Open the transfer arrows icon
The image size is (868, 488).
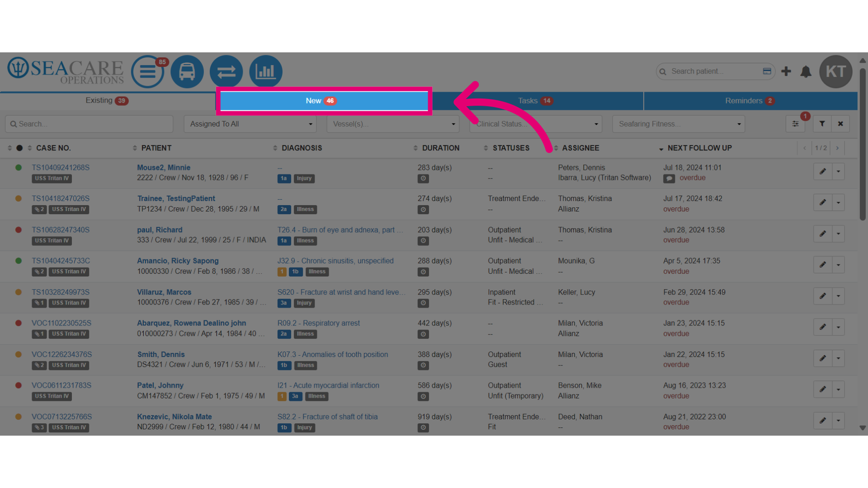(226, 71)
